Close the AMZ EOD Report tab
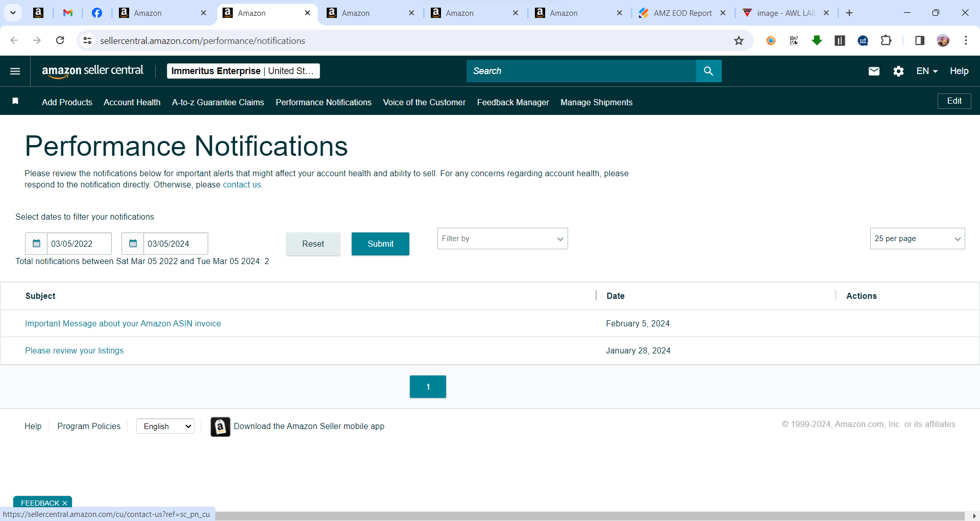This screenshot has width=980, height=521. click(723, 13)
